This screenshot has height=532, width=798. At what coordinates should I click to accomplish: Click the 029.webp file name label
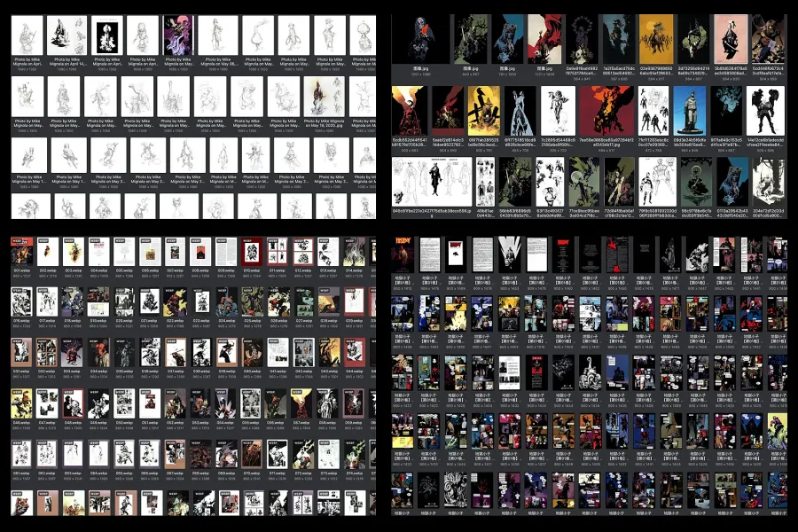point(355,322)
